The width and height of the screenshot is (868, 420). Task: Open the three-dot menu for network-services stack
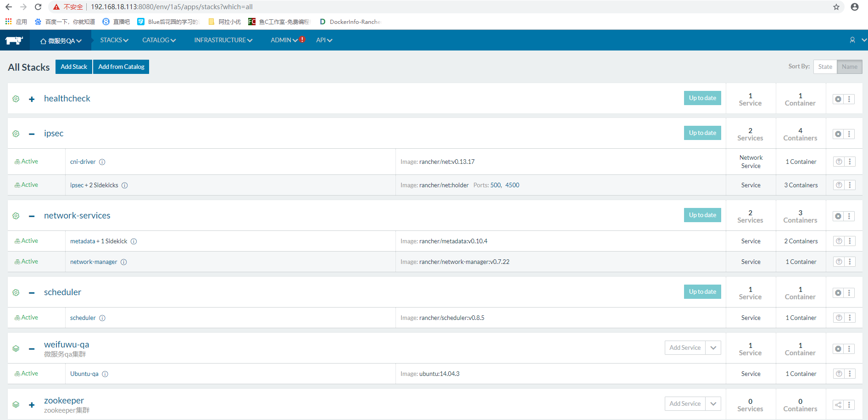click(850, 216)
